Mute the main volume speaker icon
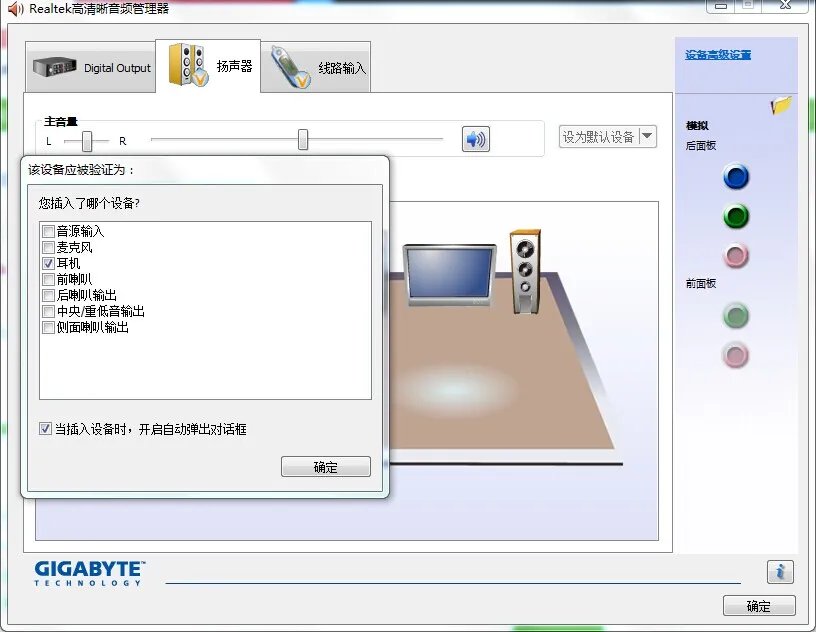 [474, 138]
